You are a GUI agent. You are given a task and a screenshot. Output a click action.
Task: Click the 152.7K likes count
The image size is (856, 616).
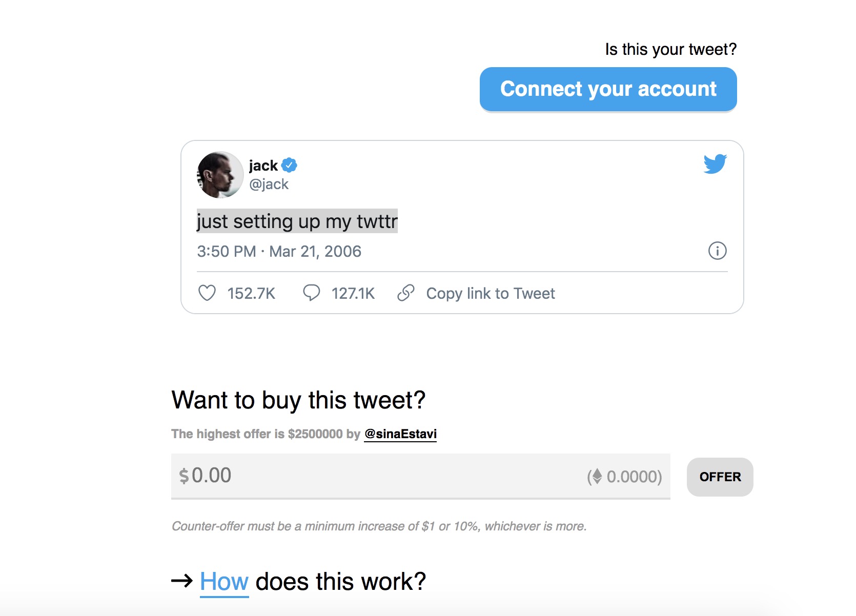pos(251,293)
